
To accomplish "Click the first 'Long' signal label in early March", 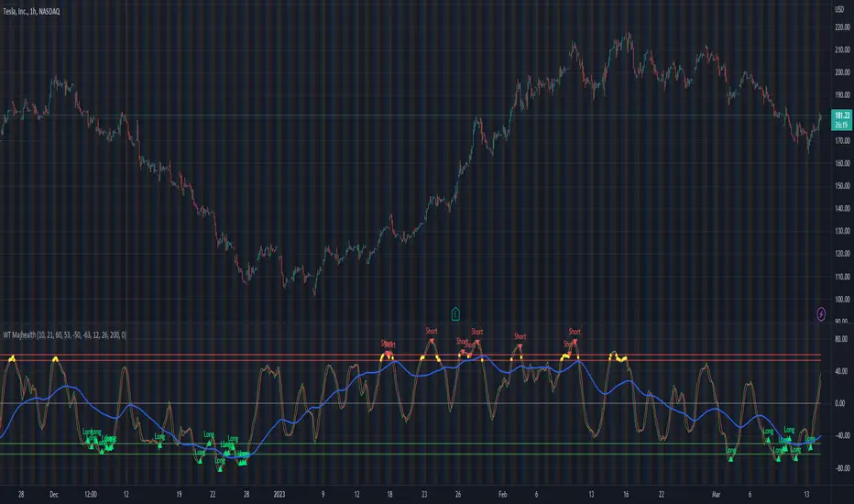I will 731,450.
